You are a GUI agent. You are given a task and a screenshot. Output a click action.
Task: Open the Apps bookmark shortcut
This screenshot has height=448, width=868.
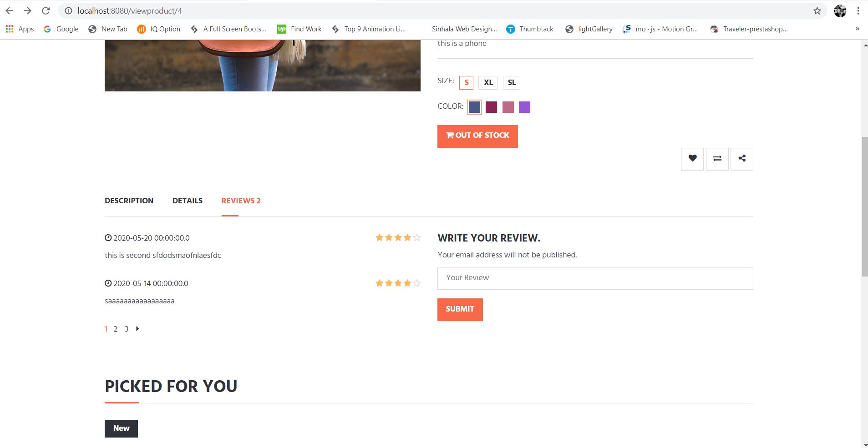click(20, 29)
